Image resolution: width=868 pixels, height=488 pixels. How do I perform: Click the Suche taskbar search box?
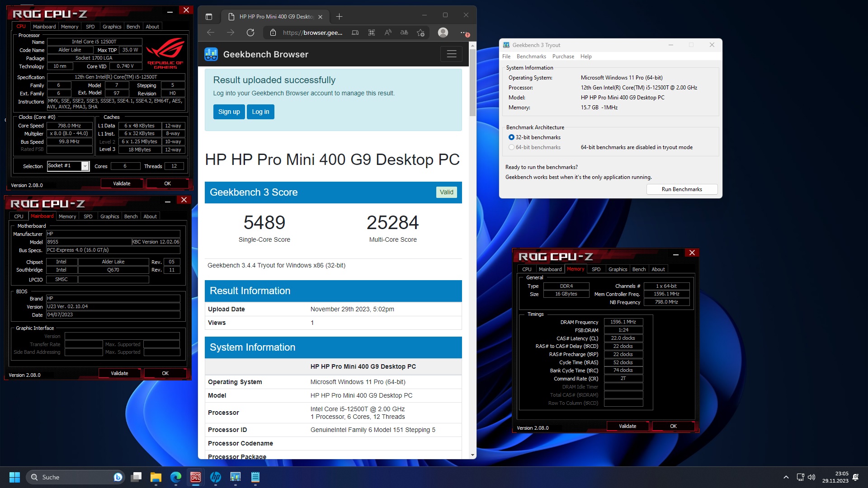pos(75,477)
